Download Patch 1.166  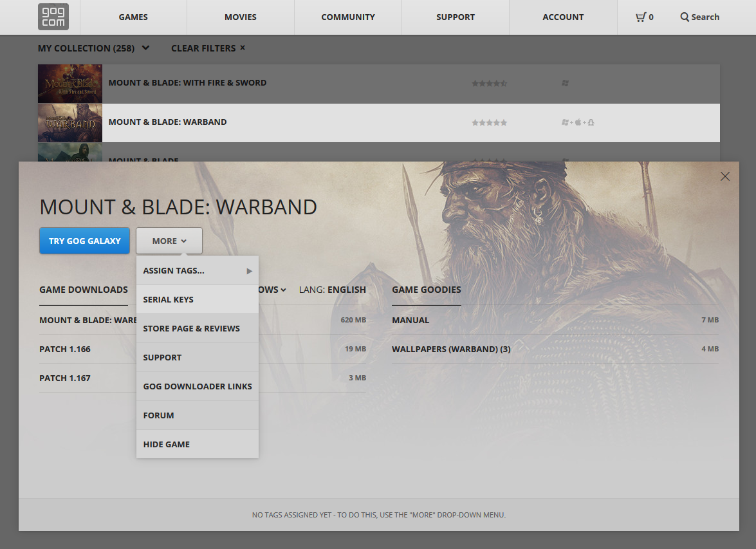coord(64,349)
